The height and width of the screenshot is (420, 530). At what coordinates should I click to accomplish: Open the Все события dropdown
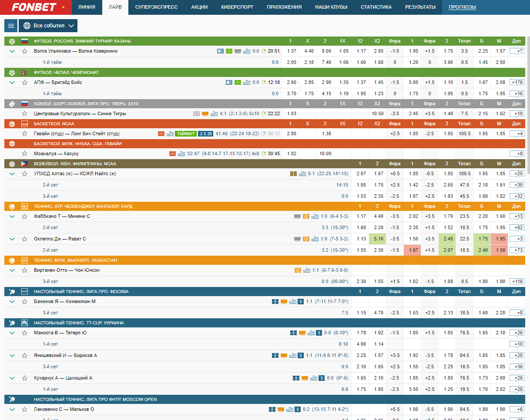tap(48, 26)
